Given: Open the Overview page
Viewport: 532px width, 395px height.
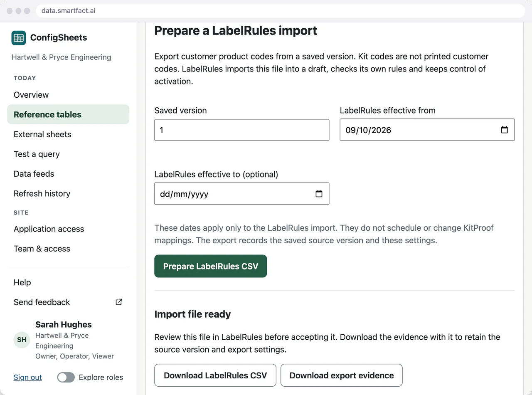Looking at the screenshot, I should tap(68, 95).
